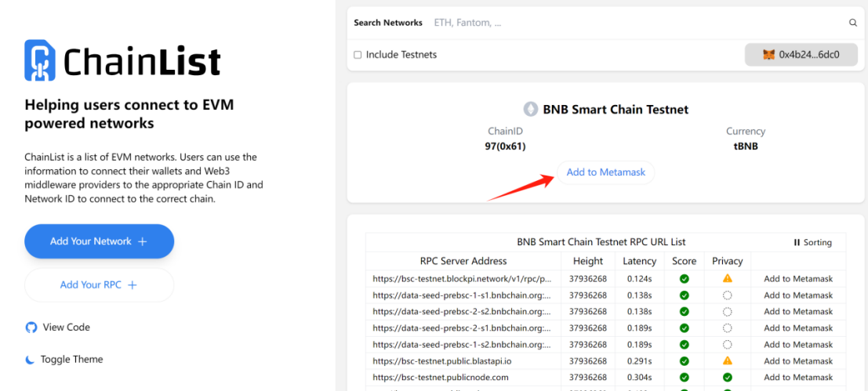Click the ChainList chain-link logo icon

click(40, 60)
